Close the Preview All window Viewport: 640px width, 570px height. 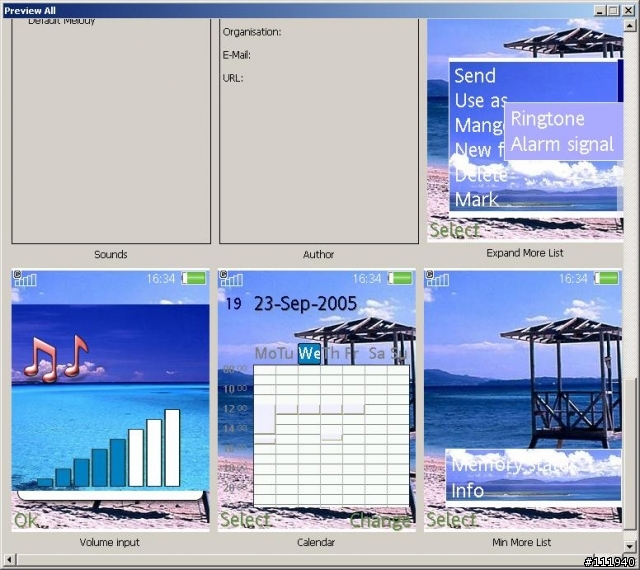(629, 11)
